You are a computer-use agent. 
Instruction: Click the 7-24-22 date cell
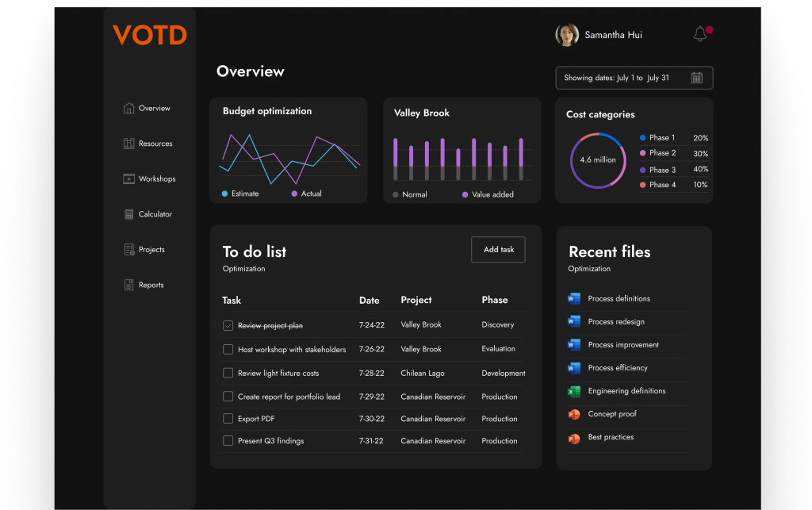coord(372,324)
